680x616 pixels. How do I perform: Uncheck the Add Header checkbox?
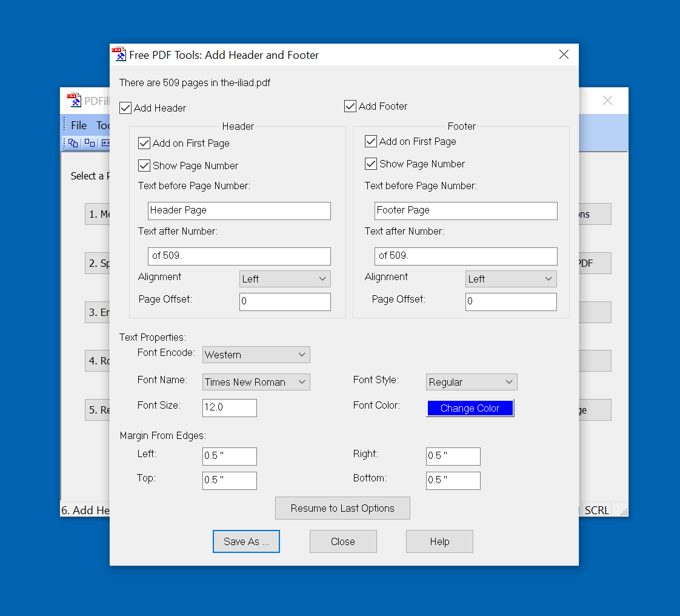125,108
